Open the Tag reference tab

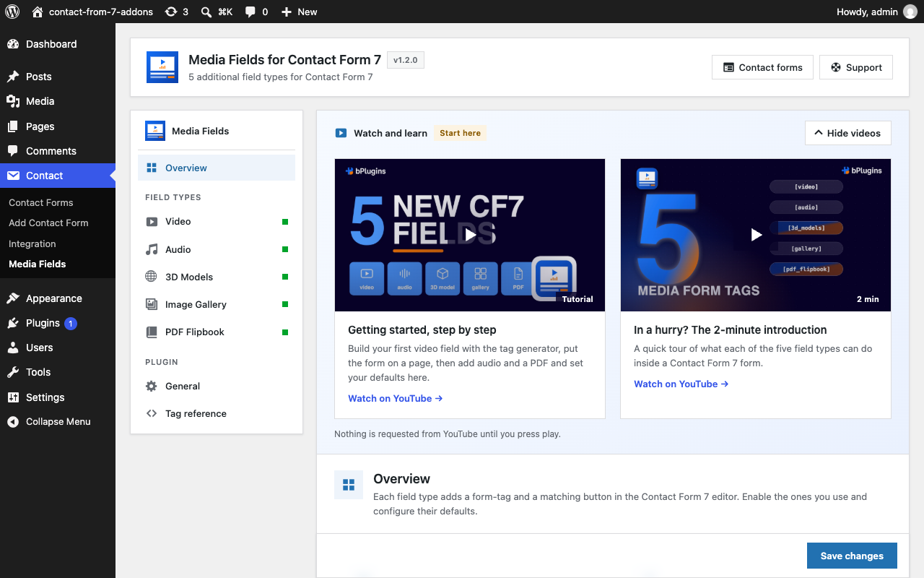217,413
